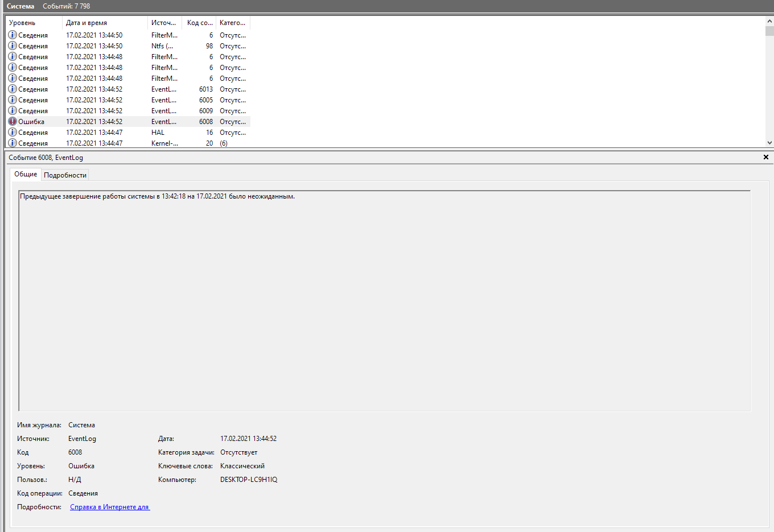Viewport: 774px width, 532px height.
Task: Select the event code 6009 cell
Action: (206, 111)
